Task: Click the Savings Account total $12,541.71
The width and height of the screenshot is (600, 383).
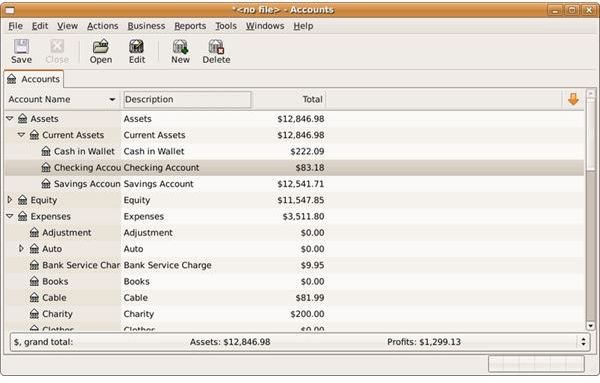Action: click(x=301, y=184)
